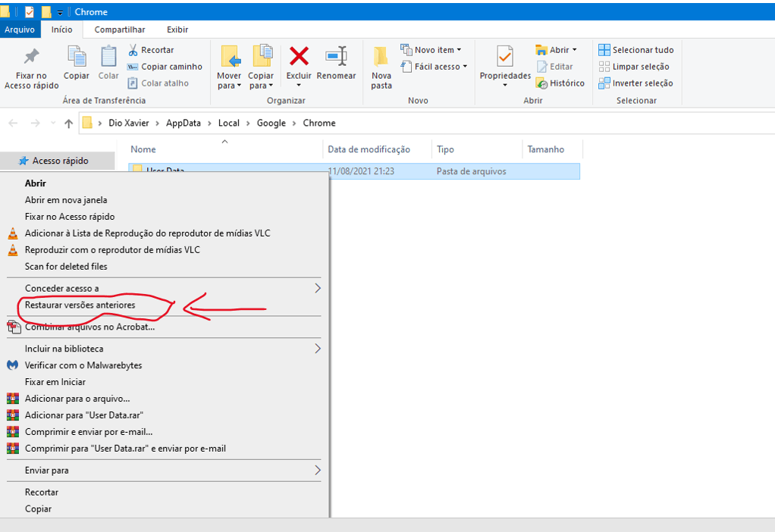This screenshot has height=532, width=775.
Task: Click Editar in Abrir group
Action: click(x=554, y=67)
